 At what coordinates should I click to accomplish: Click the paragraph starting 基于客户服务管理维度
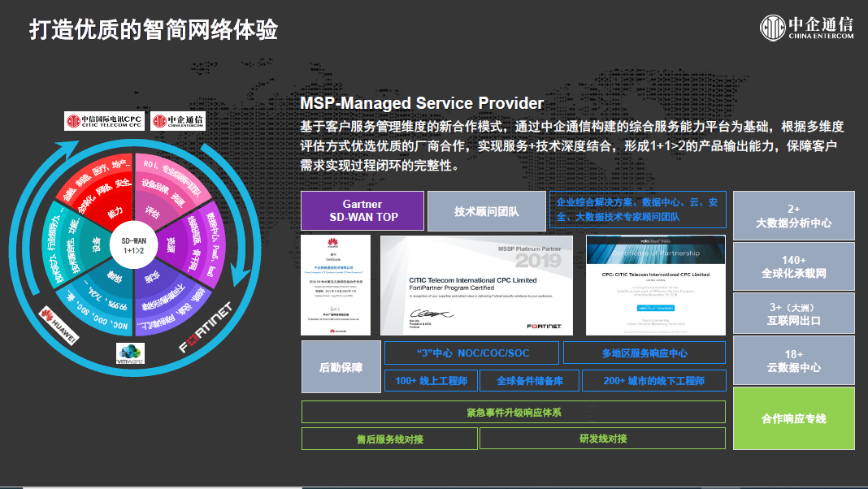pos(572,146)
